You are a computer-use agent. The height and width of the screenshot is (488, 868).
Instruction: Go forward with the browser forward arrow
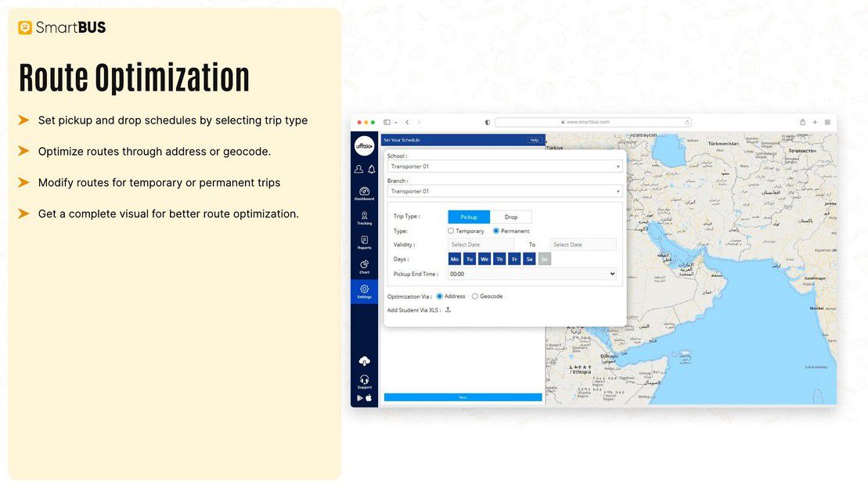coord(419,122)
